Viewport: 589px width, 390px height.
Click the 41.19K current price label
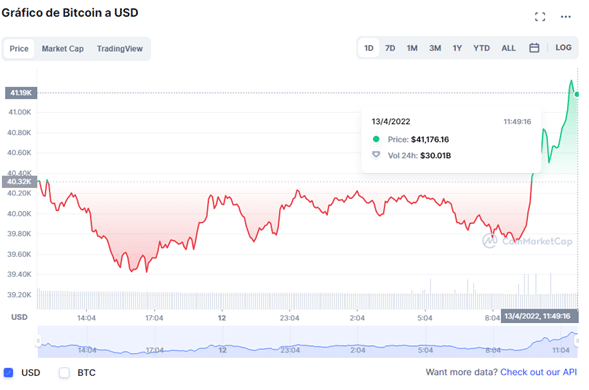pos(21,93)
